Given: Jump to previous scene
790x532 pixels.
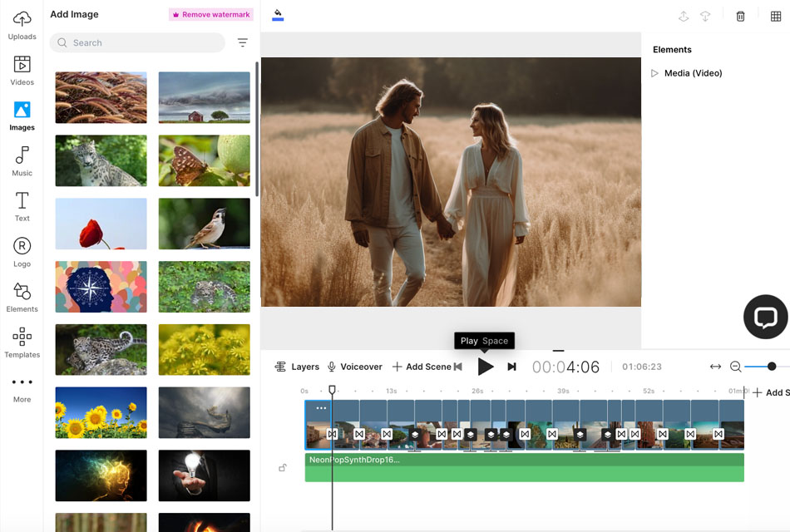Looking at the screenshot, I should 458,367.
